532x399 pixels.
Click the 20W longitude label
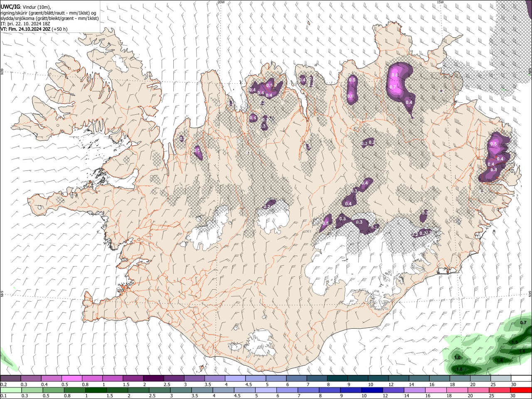click(221, 2)
